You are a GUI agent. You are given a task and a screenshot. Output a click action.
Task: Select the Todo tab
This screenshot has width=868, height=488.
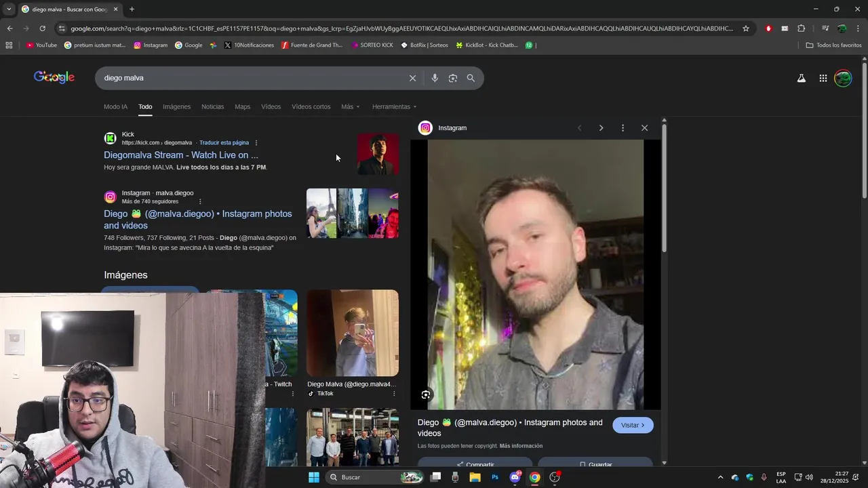click(x=145, y=106)
